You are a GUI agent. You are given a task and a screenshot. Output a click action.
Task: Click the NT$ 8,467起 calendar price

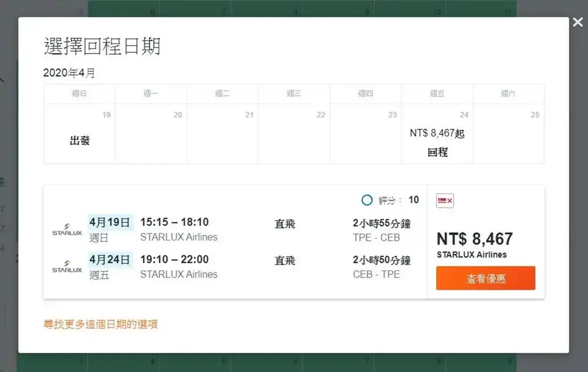point(437,133)
